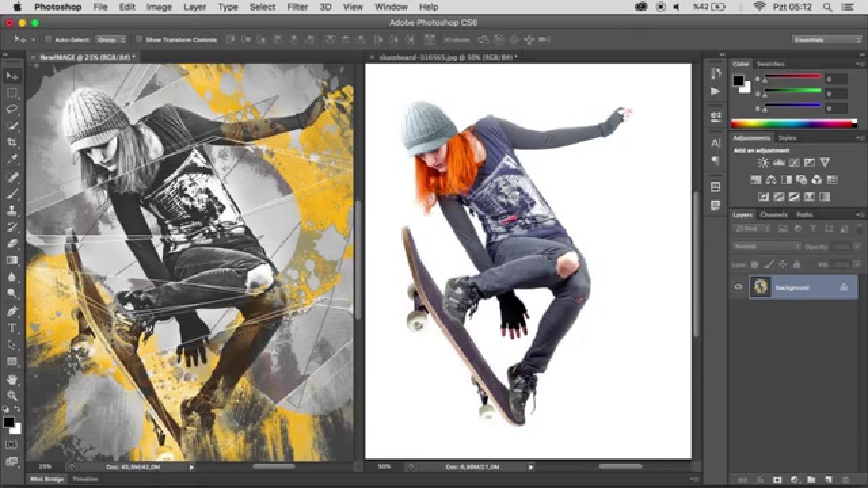Screen dimensions: 868x488
Task: Click the Brightness/Contrast adjustment icon
Action: (763, 163)
